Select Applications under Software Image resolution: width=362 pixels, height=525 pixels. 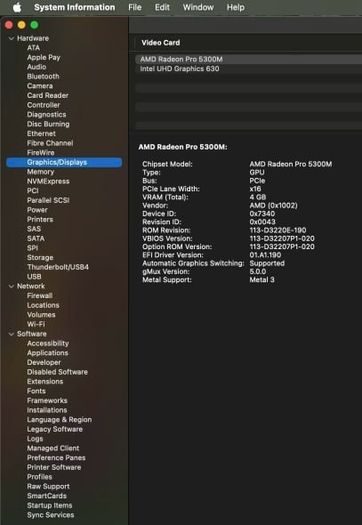pyautogui.click(x=48, y=353)
